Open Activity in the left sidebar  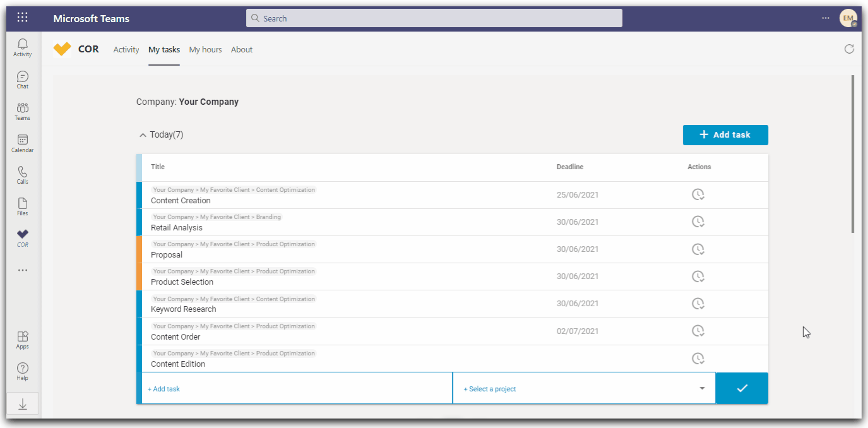click(23, 47)
